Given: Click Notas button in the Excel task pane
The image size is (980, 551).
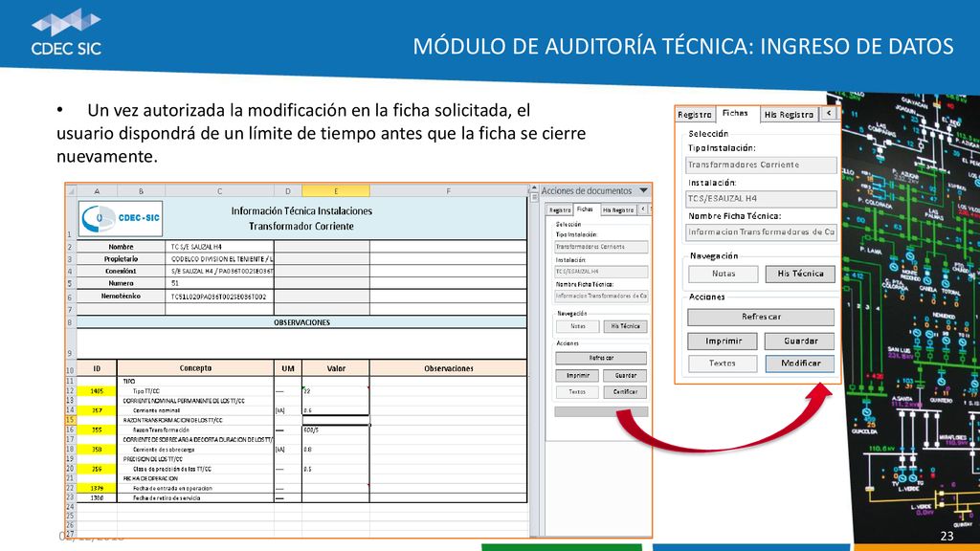Looking at the screenshot, I should [x=577, y=326].
